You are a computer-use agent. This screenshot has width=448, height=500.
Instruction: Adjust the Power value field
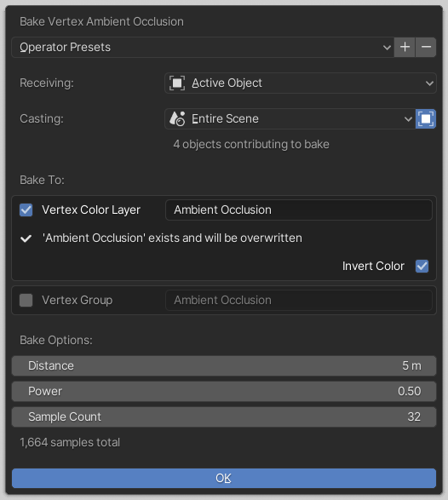224,392
